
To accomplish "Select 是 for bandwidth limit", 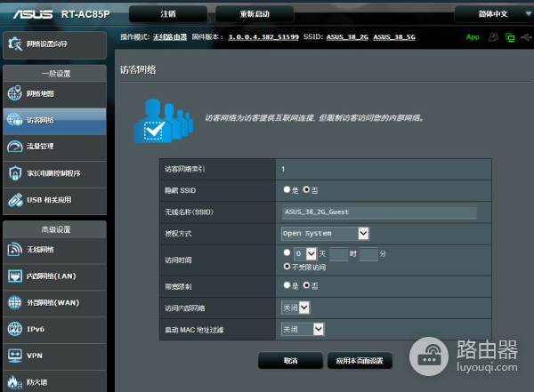I will 287,284.
